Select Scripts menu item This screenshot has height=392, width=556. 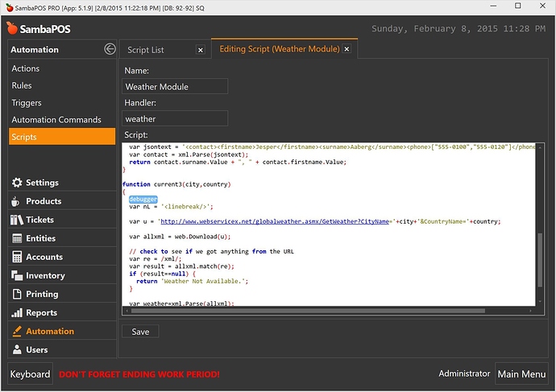pos(62,137)
